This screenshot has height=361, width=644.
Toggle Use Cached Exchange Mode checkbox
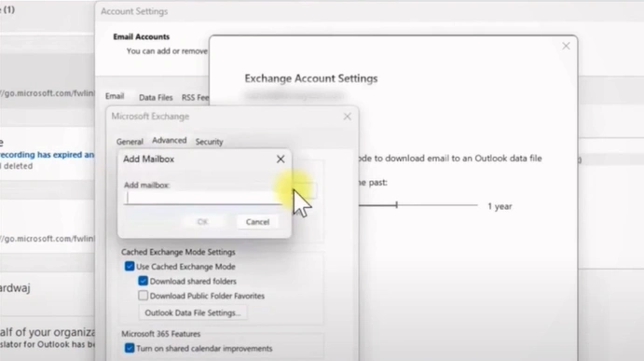(130, 267)
